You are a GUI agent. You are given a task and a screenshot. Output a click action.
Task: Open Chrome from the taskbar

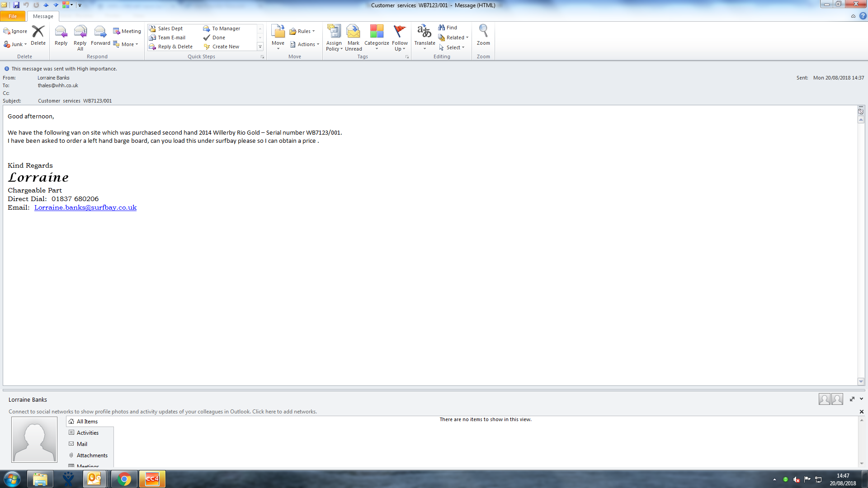click(x=124, y=479)
